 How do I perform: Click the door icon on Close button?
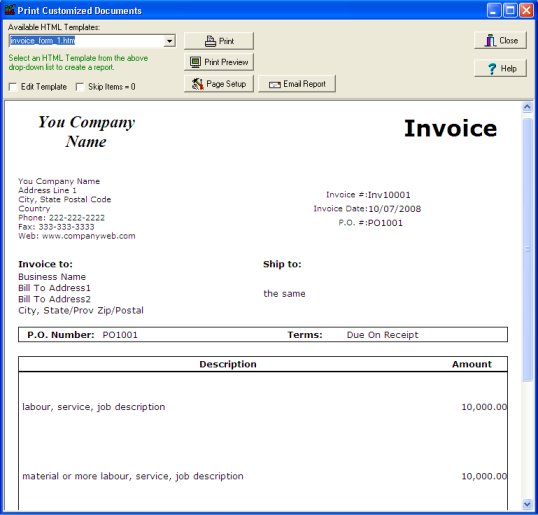(490, 40)
